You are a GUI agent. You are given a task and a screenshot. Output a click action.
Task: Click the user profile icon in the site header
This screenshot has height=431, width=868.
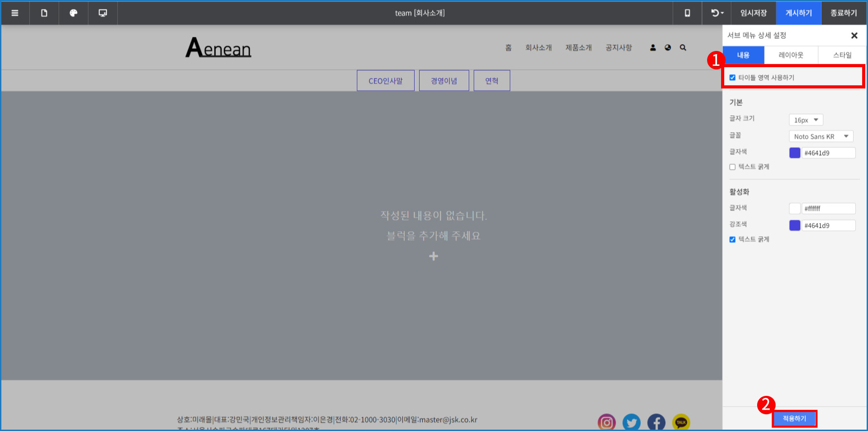(x=653, y=47)
